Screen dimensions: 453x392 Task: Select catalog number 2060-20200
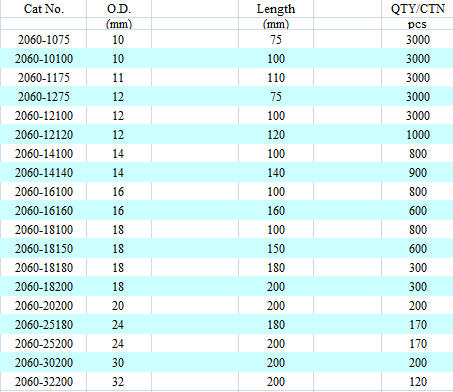[x=44, y=306]
